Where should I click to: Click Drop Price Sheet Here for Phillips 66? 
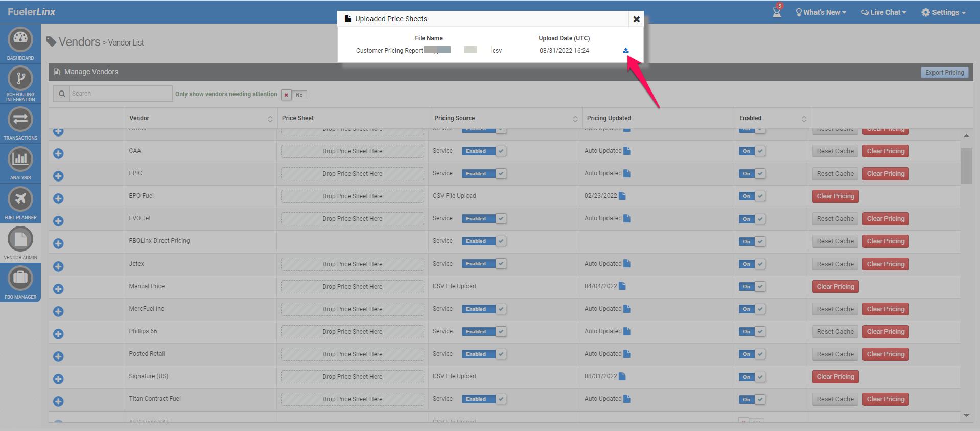(353, 332)
